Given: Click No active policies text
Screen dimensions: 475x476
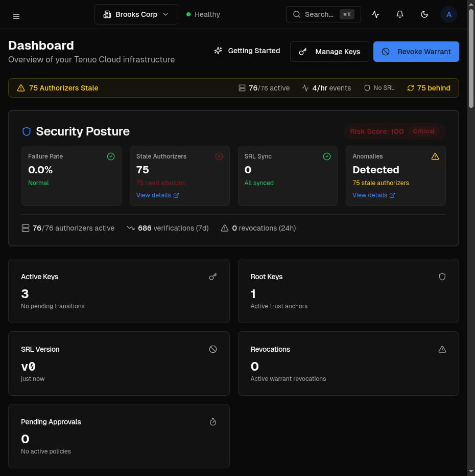Looking at the screenshot, I should coord(46,451).
